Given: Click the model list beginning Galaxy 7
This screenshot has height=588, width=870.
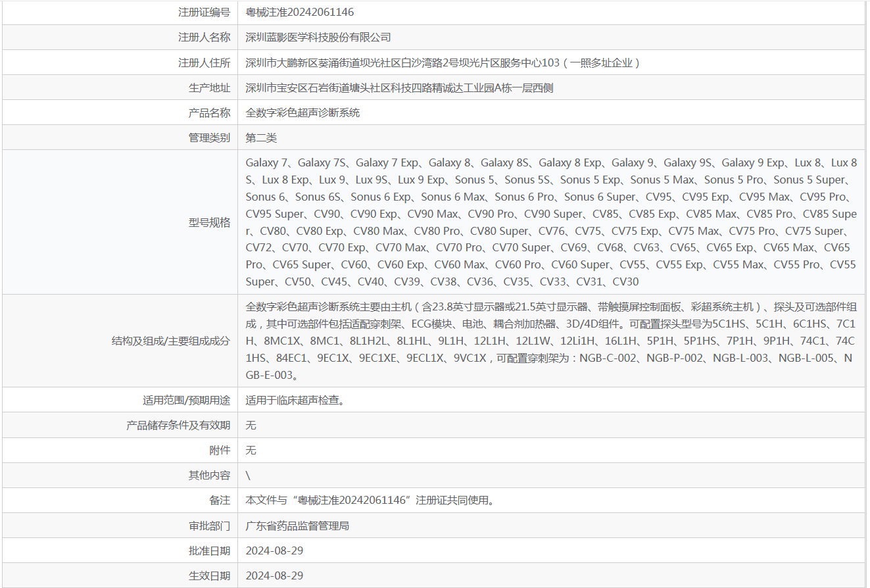Looking at the screenshot, I should point(551,222).
